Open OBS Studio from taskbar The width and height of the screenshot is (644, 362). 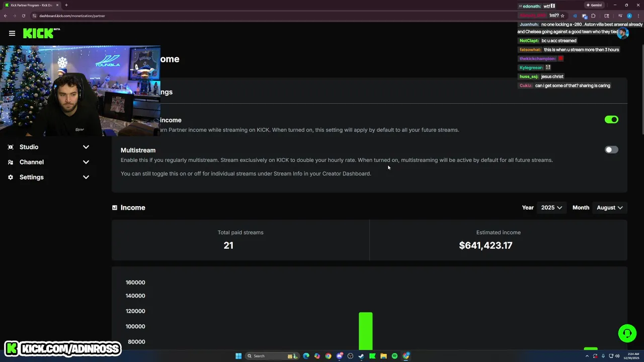tap(350, 356)
